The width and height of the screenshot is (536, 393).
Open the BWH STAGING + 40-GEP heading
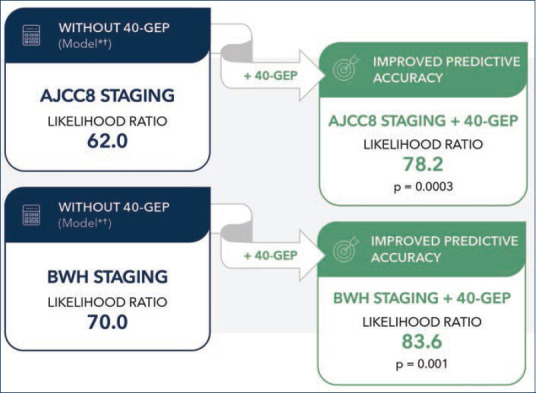[x=422, y=298]
